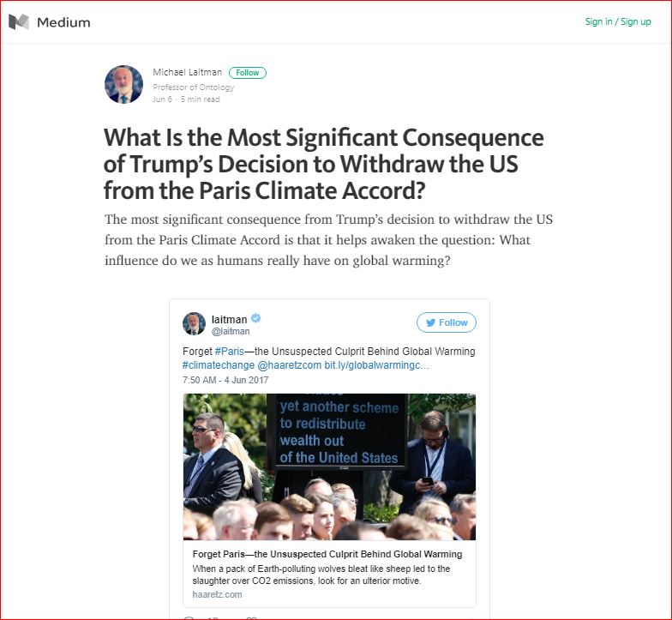This screenshot has width=672, height=620.
Task: Click the @laitman Twitter handle
Action: [231, 331]
